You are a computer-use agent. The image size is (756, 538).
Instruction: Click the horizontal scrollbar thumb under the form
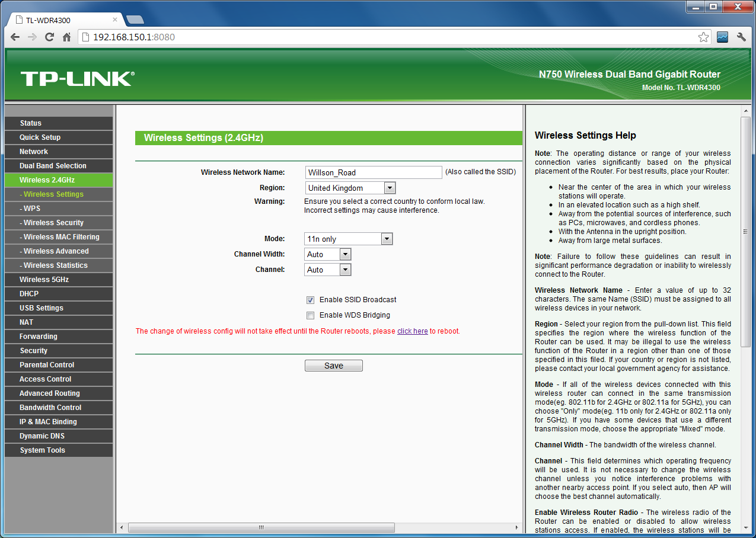261,527
